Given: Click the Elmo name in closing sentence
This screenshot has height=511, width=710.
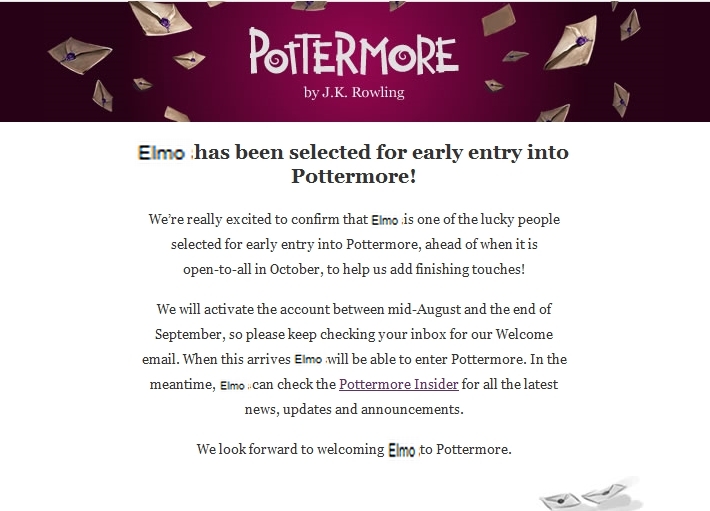Looking at the screenshot, I should (402, 450).
